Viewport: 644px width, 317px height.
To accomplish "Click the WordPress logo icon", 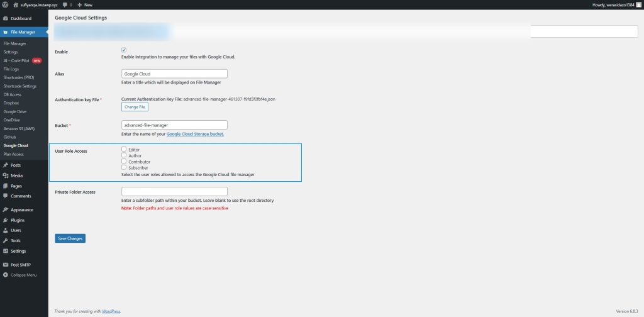I will pyautogui.click(x=5, y=4).
